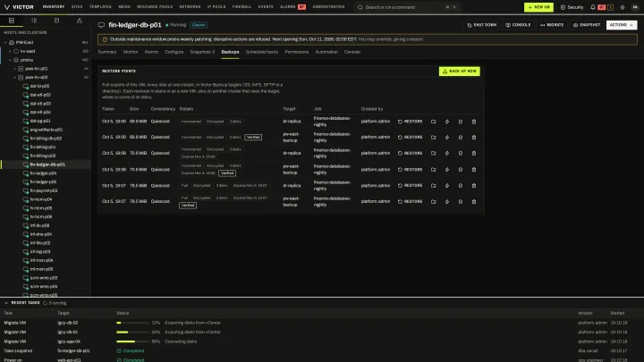
Task: Click folder icon on 78.5 MiB dr-replica row
Action: coord(433,186)
